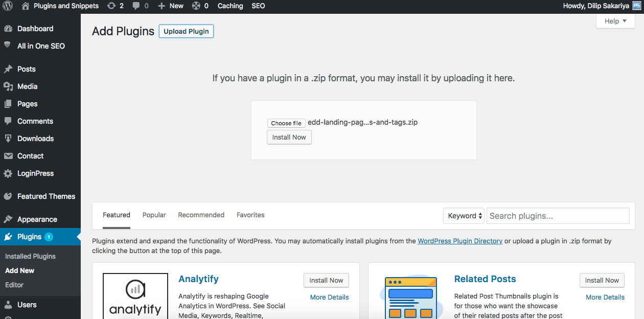Click the Downloads icon in the sidebar
Screen dimensions: 644x319
(x=8, y=139)
